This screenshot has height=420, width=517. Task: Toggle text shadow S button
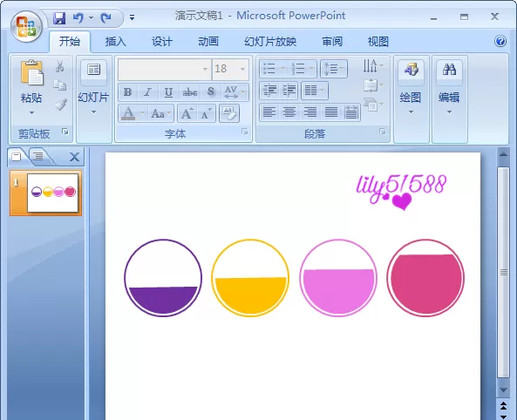tap(211, 92)
